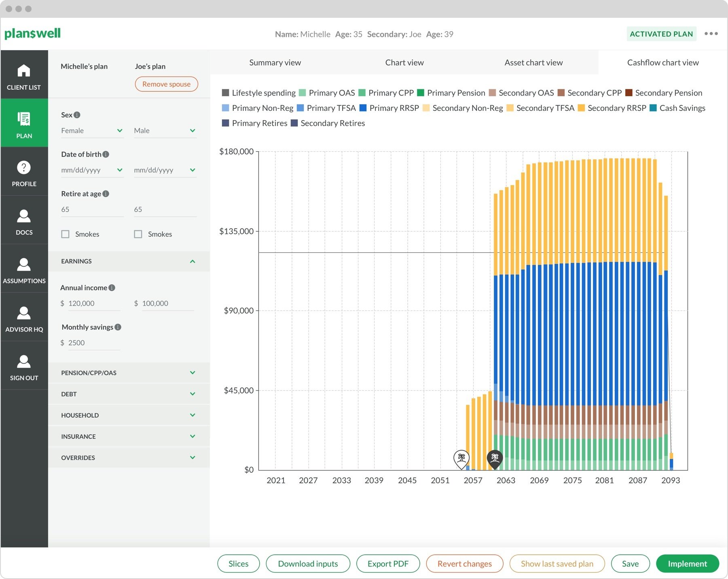The height and width of the screenshot is (579, 728).
Task: Toggle Michelle's Smokes checkbox
Action: (65, 234)
